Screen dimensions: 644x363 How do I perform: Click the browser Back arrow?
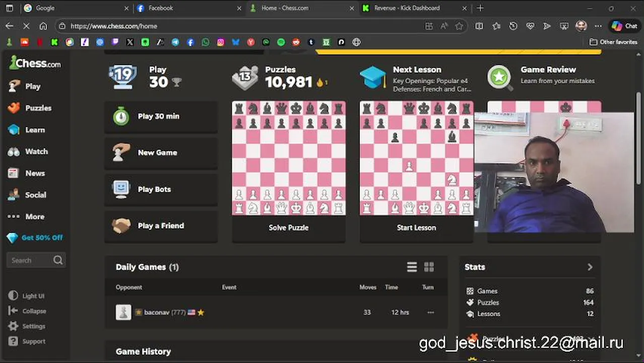pos(10,26)
